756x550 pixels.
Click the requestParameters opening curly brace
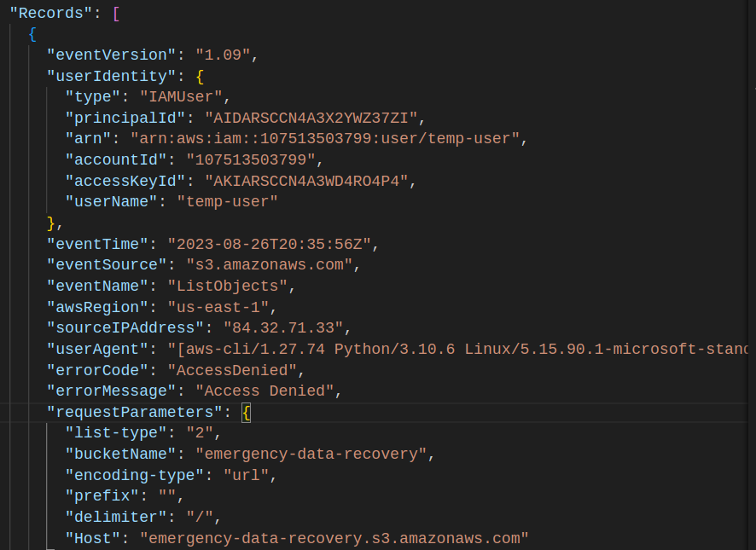[247, 413]
